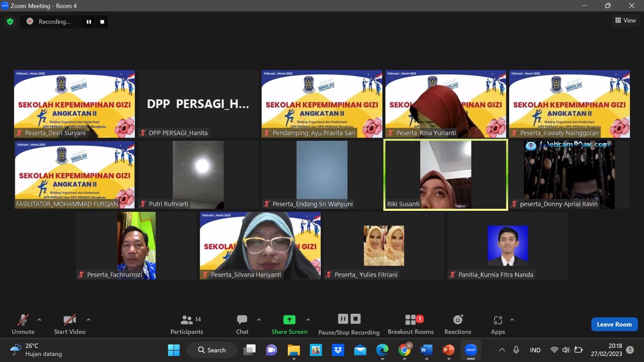Unmute the microphone
Viewport: 644px width, 362px height.
pyautogui.click(x=23, y=325)
